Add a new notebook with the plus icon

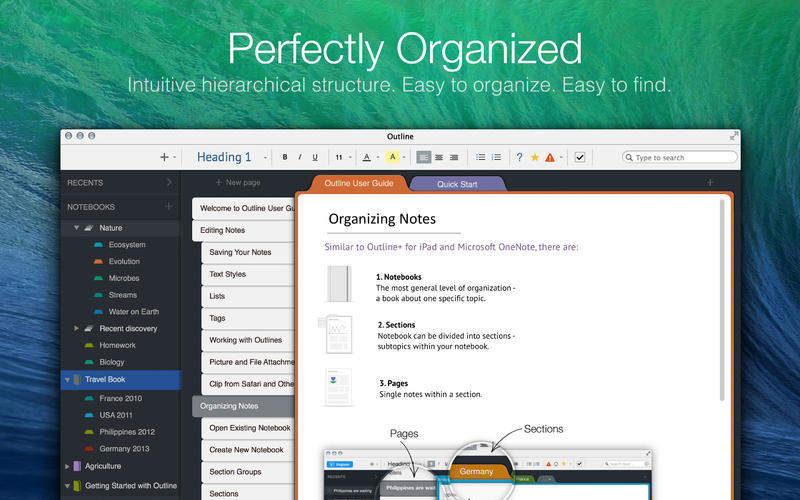click(x=168, y=206)
